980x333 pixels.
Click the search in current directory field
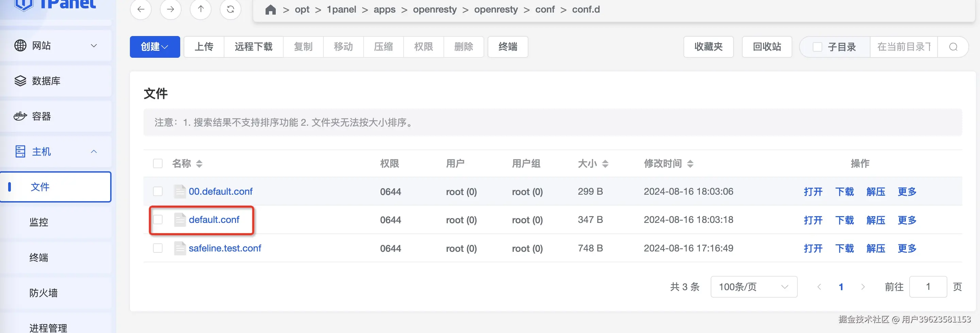tap(903, 47)
